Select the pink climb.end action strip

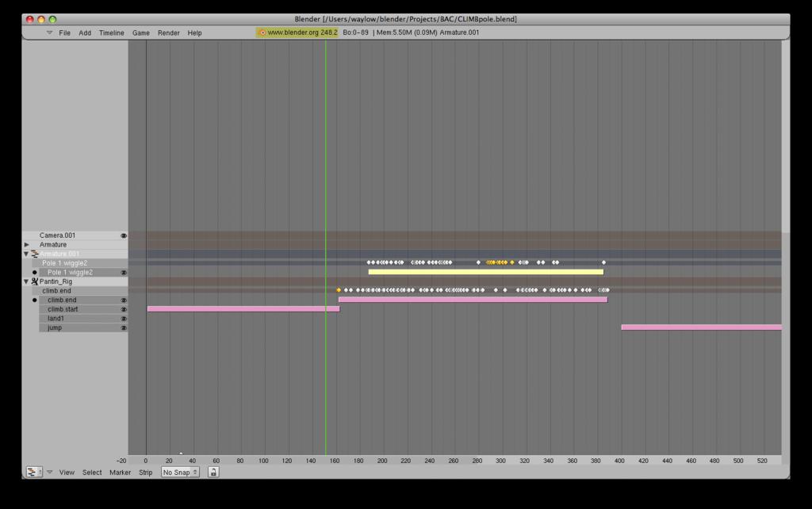[x=473, y=299]
